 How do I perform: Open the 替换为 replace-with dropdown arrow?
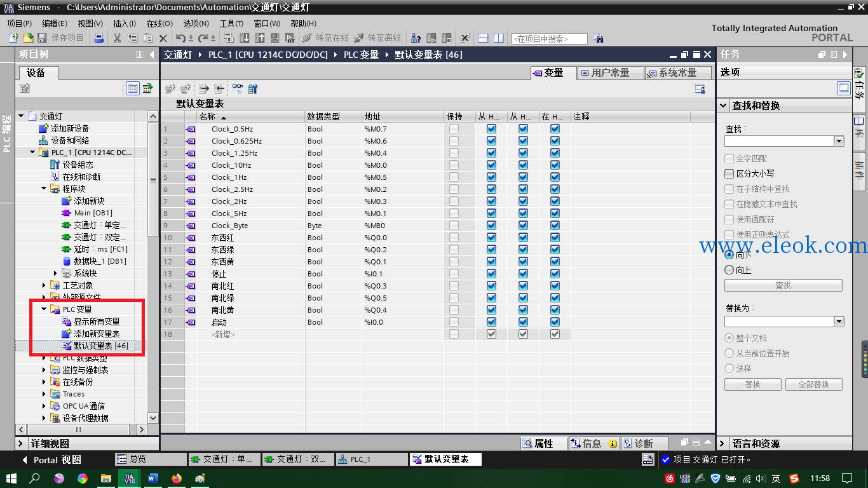(x=839, y=322)
